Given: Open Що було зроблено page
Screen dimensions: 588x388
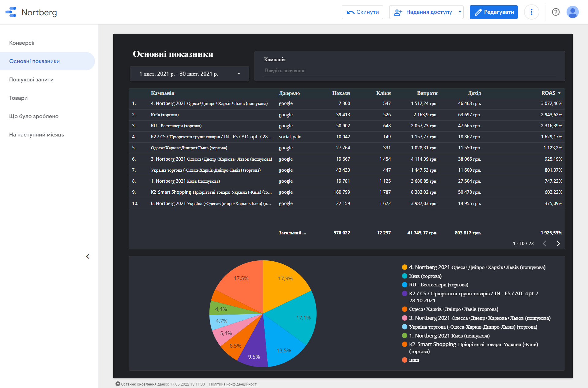Looking at the screenshot, I should (x=34, y=116).
